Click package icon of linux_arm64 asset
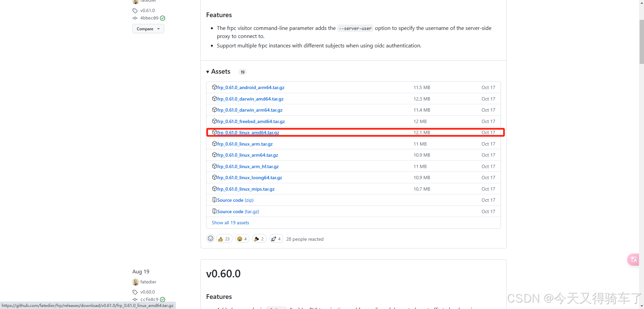644x309 pixels. click(x=214, y=155)
